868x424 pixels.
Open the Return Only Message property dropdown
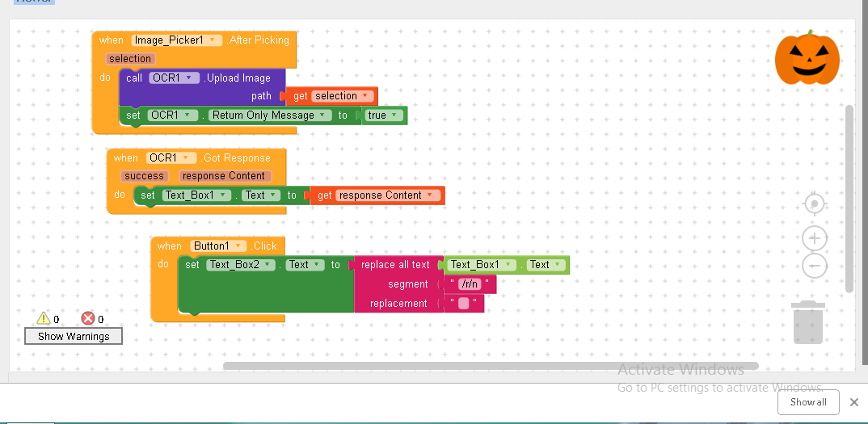click(270, 115)
